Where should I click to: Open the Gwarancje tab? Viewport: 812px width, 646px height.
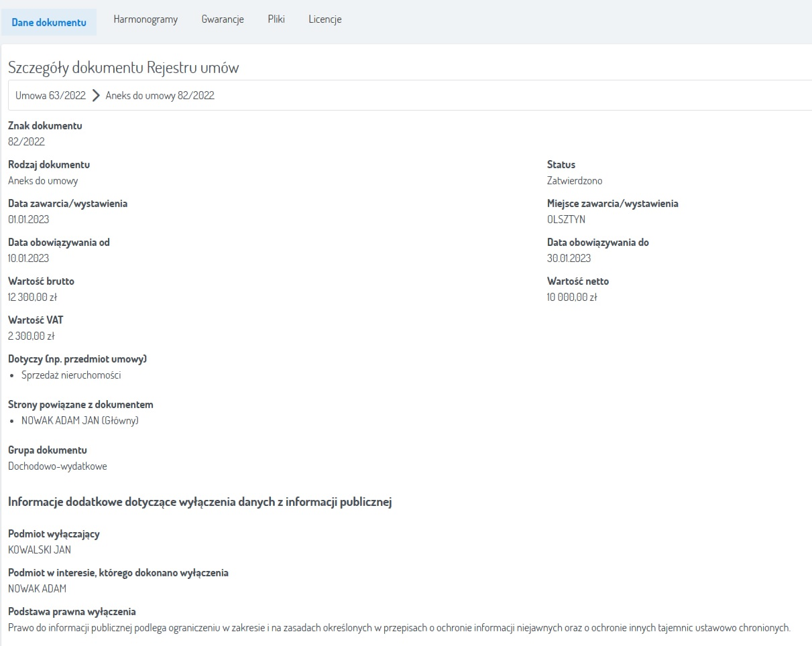click(x=223, y=19)
